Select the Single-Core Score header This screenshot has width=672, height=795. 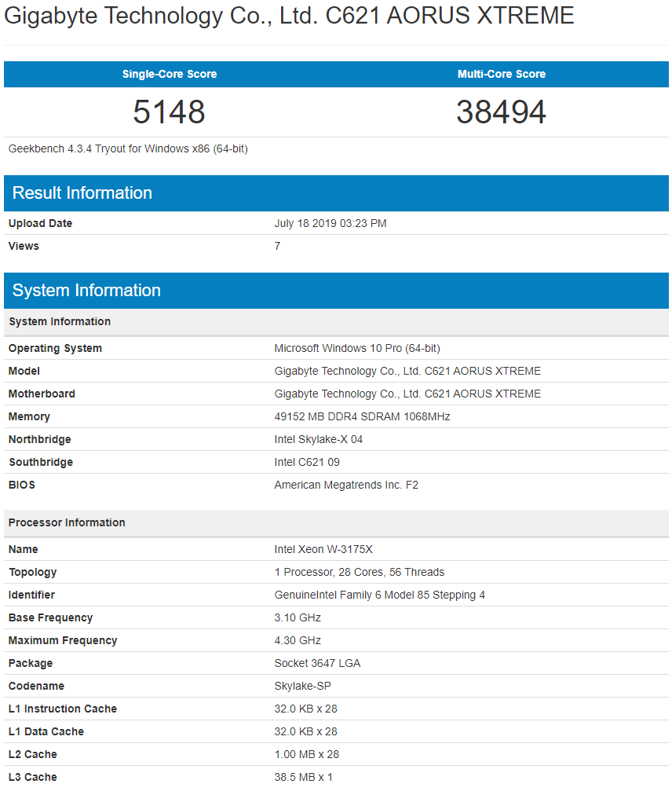point(168,74)
